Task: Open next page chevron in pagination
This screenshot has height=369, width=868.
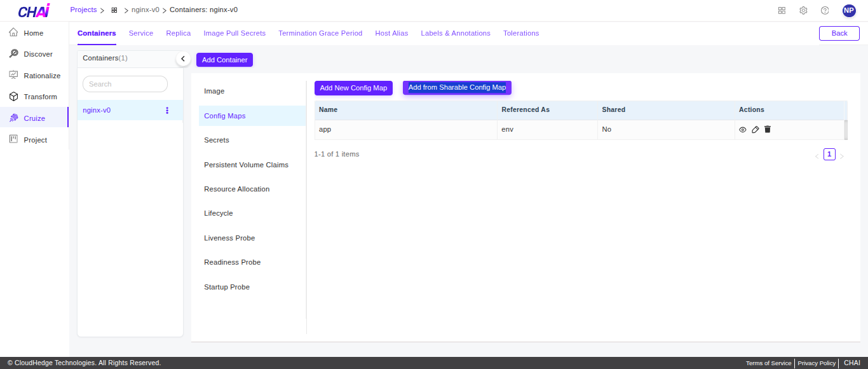Action: tap(841, 155)
